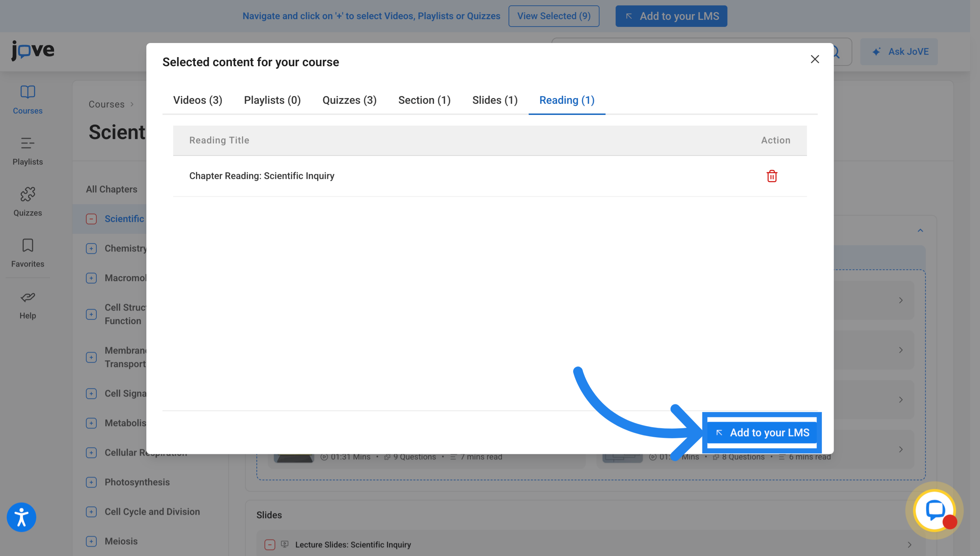Select the Cell Cycle and Division checkbox
The height and width of the screenshot is (556, 980).
click(x=91, y=512)
